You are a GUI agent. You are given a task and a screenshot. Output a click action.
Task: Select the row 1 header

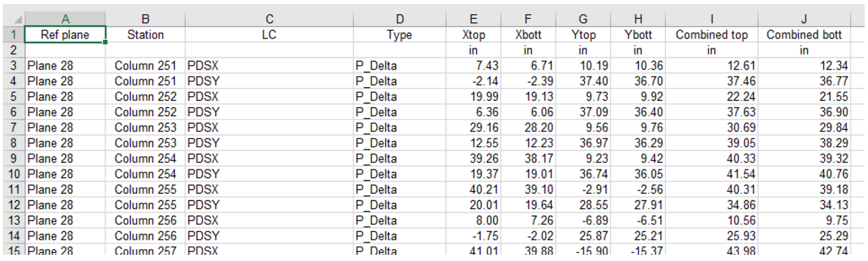(12, 35)
